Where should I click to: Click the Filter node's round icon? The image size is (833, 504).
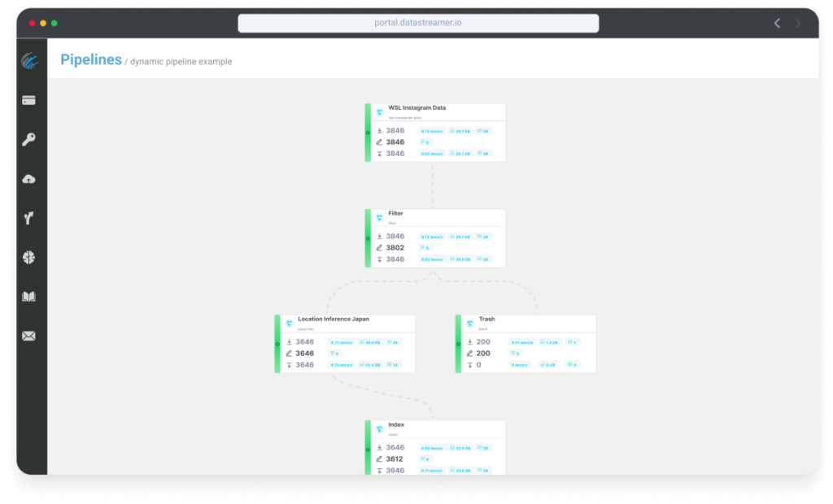point(379,218)
